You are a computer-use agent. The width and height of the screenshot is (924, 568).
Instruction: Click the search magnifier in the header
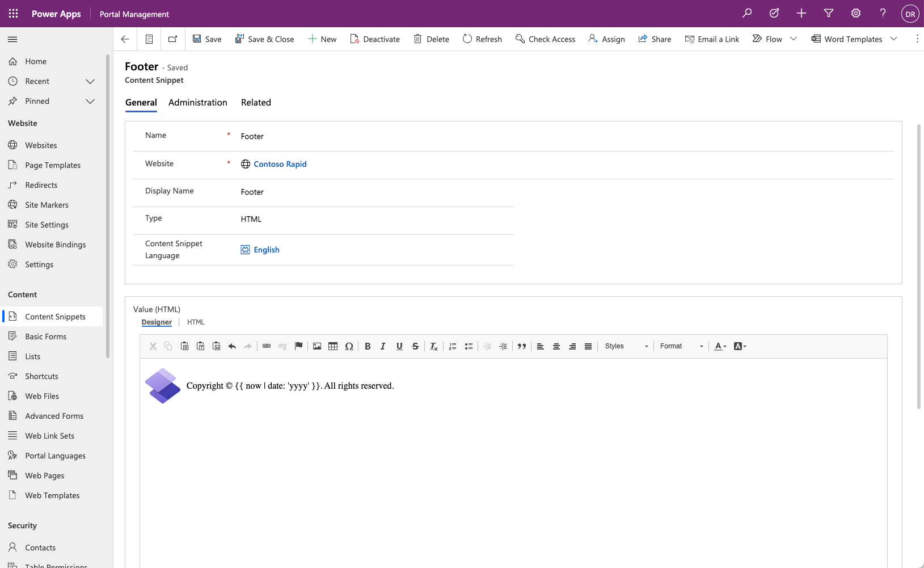pyautogui.click(x=747, y=13)
